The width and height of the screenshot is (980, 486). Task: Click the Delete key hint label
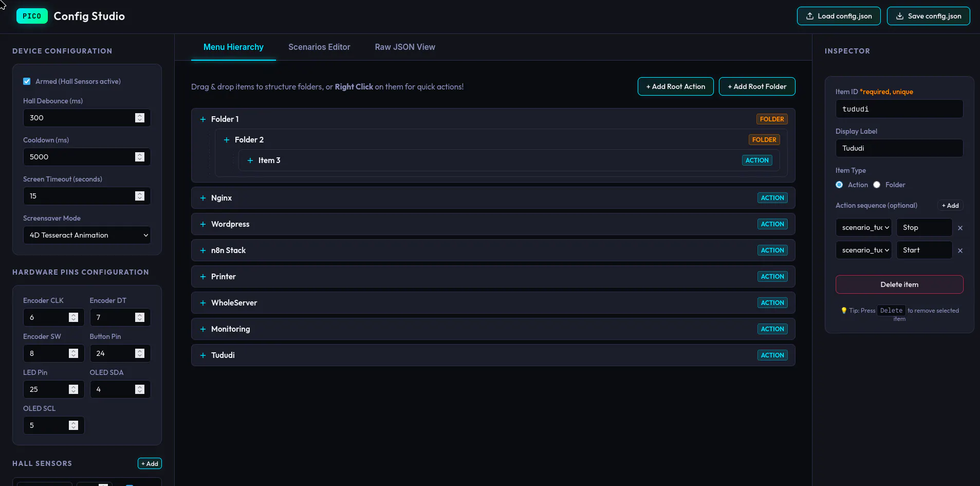point(891,311)
